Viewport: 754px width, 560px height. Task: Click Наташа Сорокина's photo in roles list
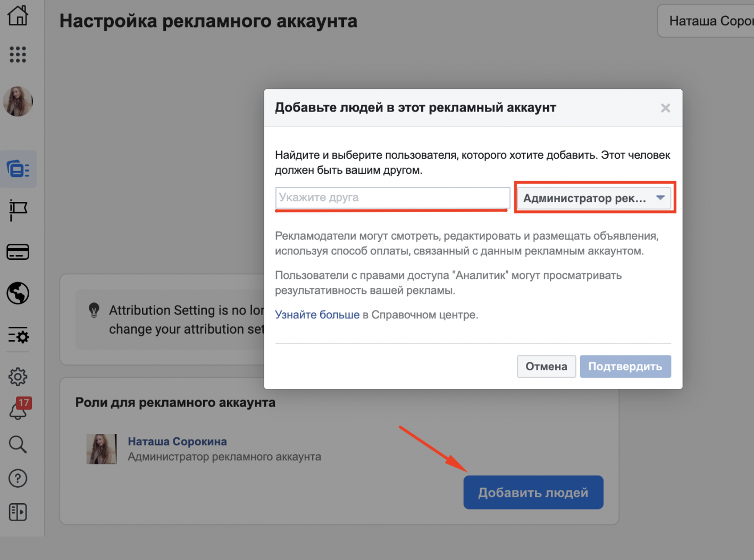point(102,449)
